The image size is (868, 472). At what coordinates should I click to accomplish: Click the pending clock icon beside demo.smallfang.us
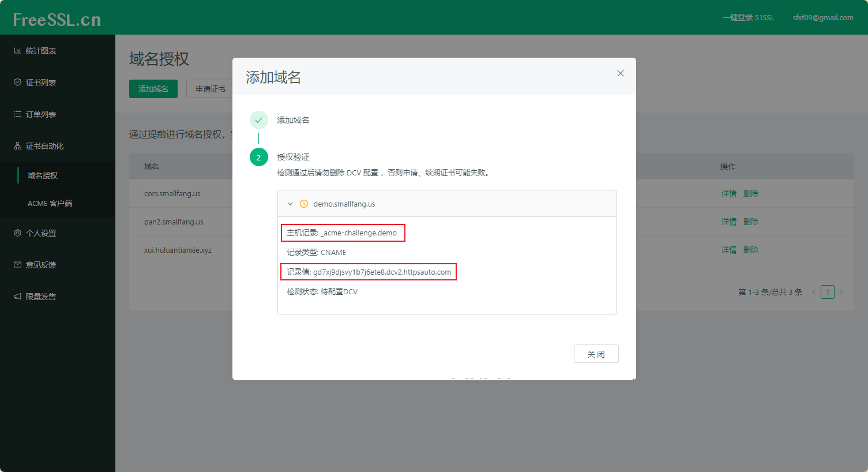pos(304,204)
